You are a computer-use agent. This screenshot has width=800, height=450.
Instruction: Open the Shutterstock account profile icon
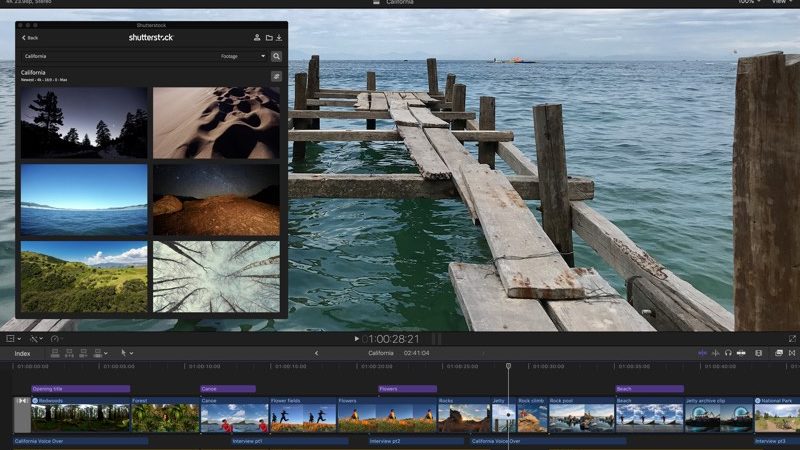coord(257,37)
